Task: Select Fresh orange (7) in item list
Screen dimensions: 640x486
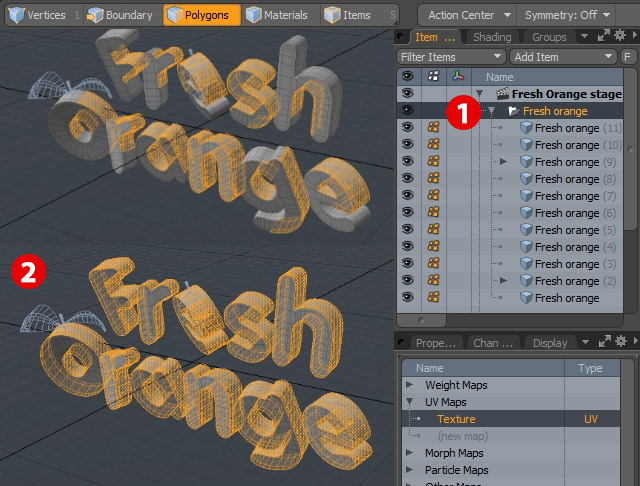Action: (576, 196)
